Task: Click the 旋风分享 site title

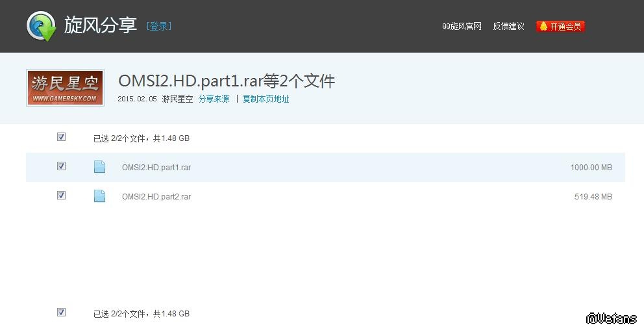Action: click(x=100, y=25)
